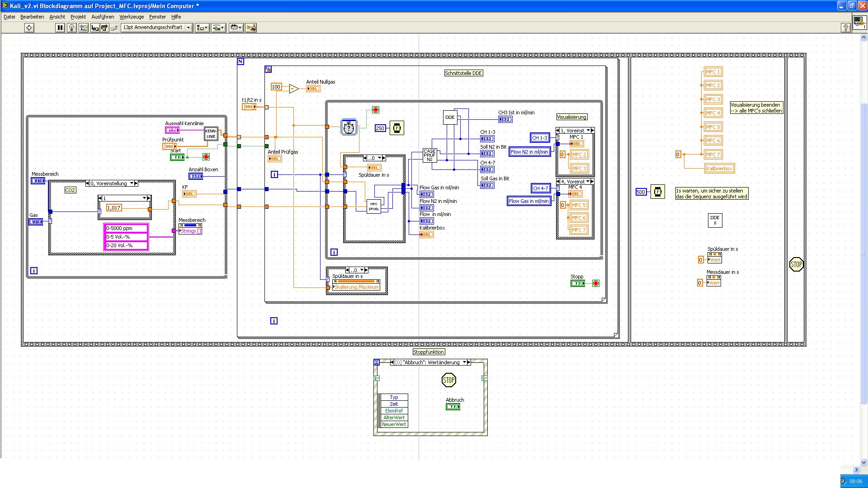868x488 pixels.
Task: Open the Distribute Objects dropdown
Action: [x=218, y=28]
